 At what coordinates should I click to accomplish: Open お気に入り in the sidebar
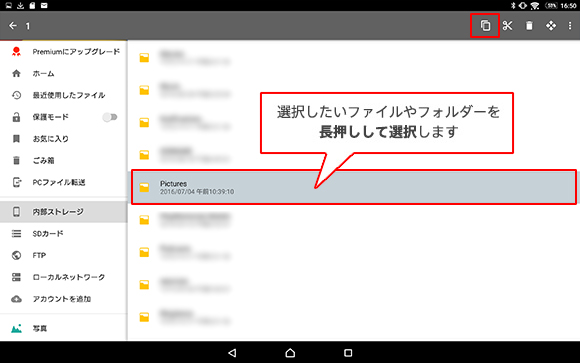pos(64,139)
